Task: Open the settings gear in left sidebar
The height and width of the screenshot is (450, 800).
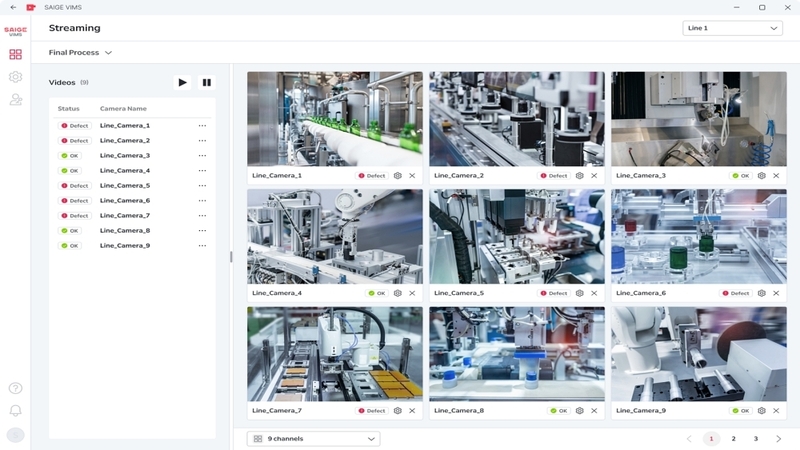Action: (15, 77)
